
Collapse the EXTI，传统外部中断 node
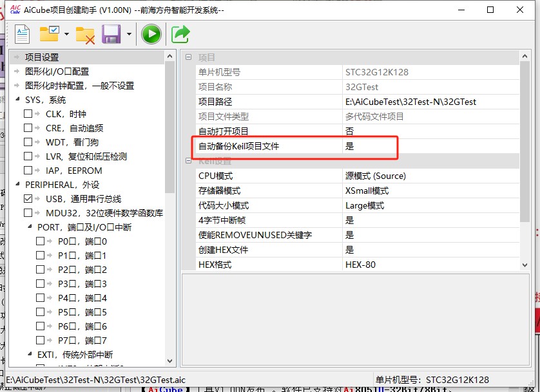[x=30, y=354]
